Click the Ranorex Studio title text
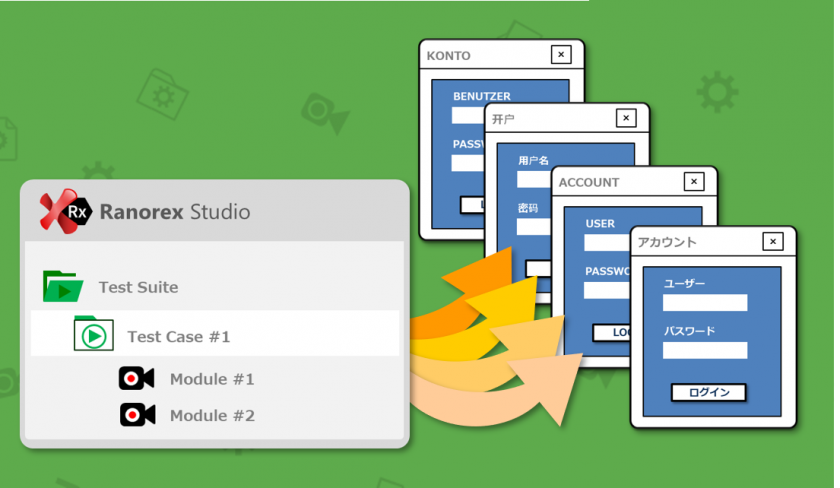This screenshot has width=840, height=488. [175, 212]
